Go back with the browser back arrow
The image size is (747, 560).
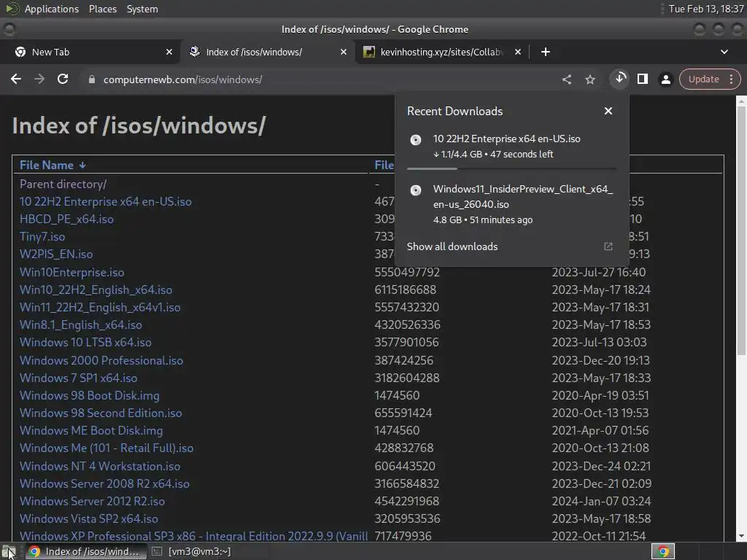point(16,79)
